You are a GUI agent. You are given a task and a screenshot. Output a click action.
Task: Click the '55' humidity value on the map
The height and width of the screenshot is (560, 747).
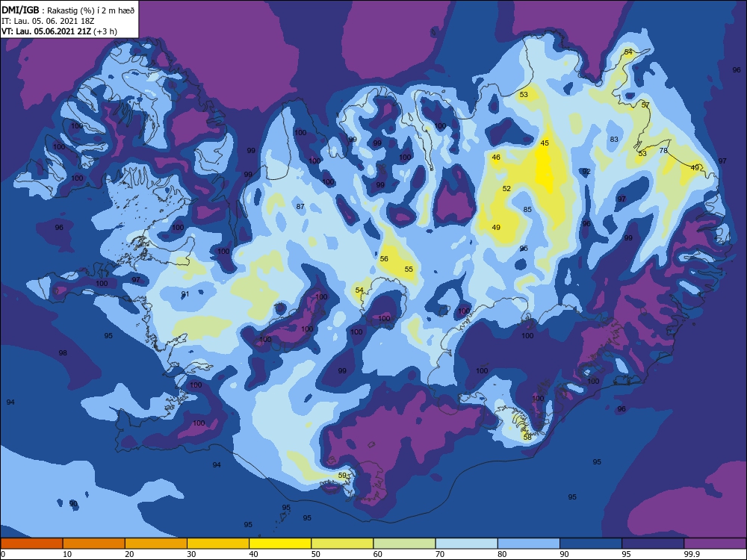[409, 269]
